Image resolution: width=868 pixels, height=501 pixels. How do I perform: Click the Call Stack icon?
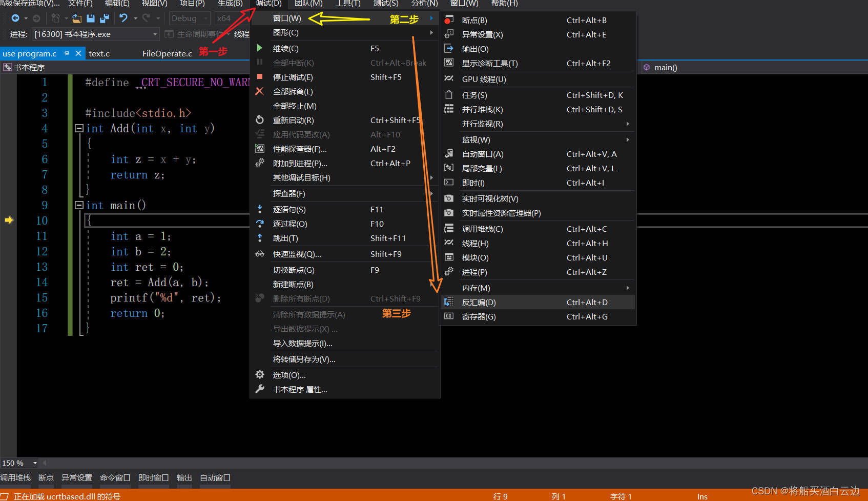(449, 229)
